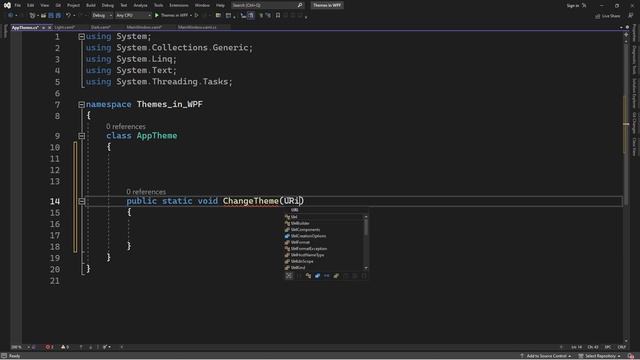Click the highlighted toolbar toggle icon
This screenshot has width=640, height=360.
(x=251, y=16)
